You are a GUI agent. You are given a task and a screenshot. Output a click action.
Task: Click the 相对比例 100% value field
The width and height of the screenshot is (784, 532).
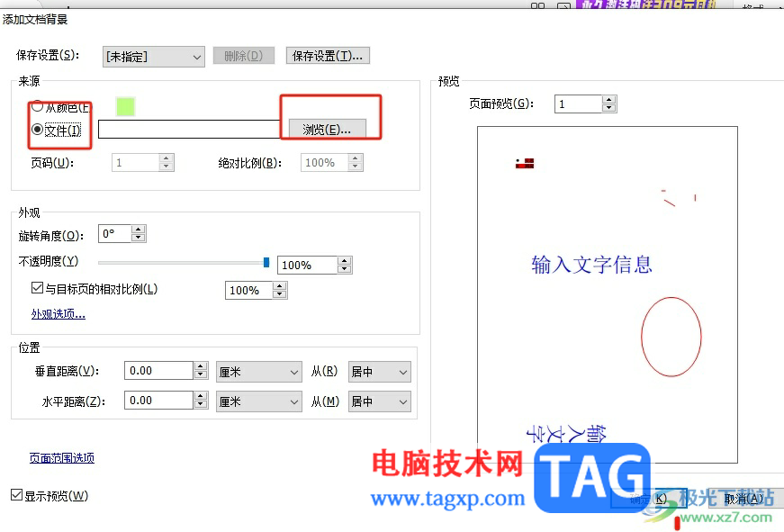(x=249, y=290)
